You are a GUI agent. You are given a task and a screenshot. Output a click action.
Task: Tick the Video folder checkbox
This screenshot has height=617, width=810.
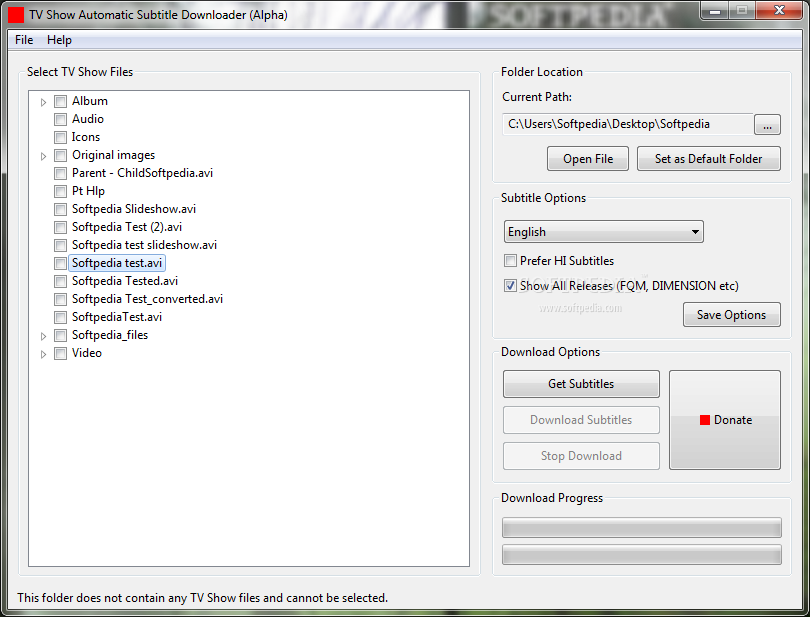pyautogui.click(x=60, y=353)
